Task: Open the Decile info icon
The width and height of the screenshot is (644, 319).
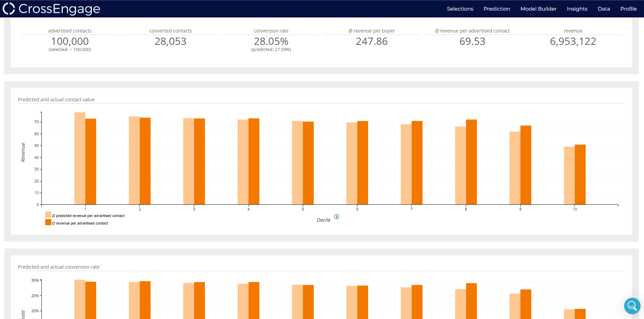Action: 336,217
